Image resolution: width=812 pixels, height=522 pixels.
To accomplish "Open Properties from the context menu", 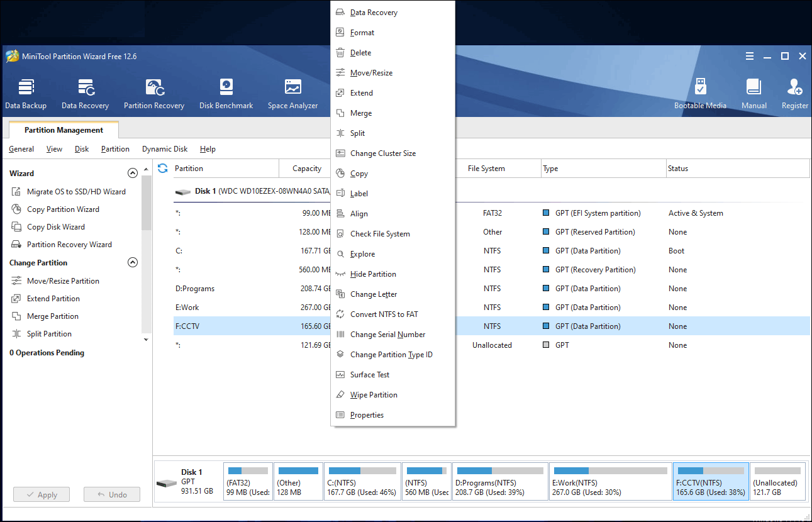I will (x=393, y=415).
